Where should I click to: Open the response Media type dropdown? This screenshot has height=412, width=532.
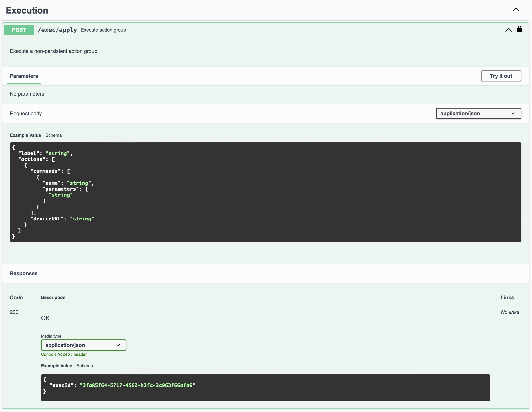84,345
